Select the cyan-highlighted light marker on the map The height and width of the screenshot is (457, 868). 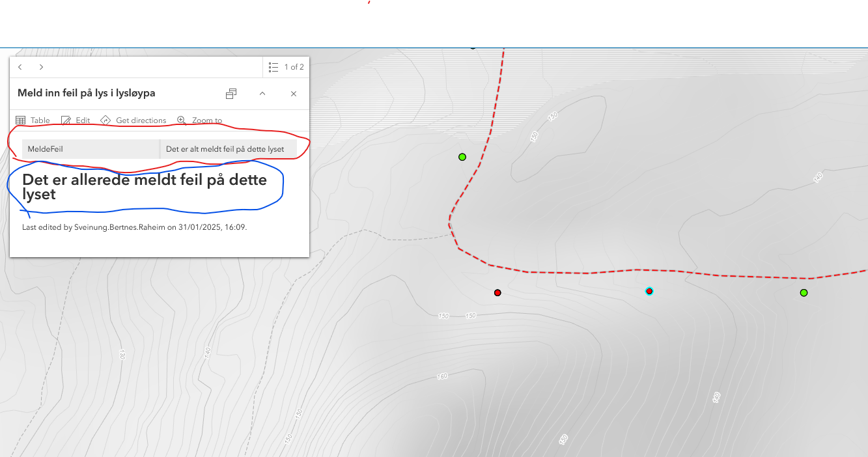click(x=649, y=291)
